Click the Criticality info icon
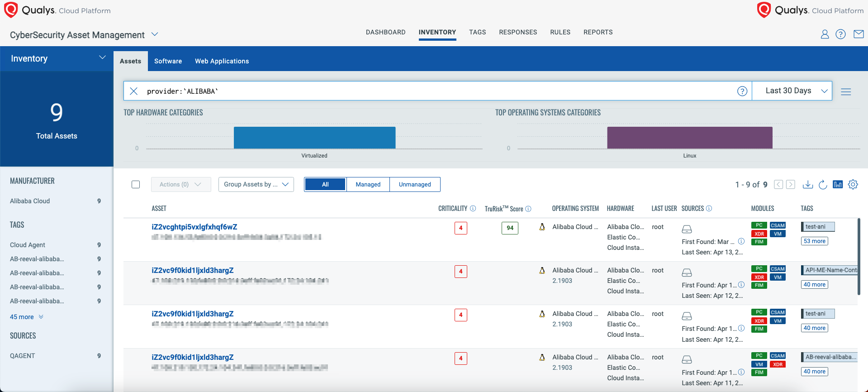The height and width of the screenshot is (392, 868). (473, 208)
